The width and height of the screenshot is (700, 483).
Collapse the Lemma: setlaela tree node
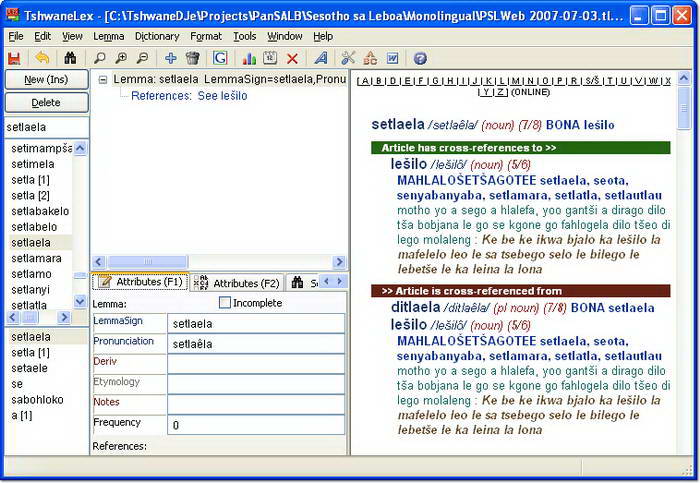pyautogui.click(x=103, y=80)
